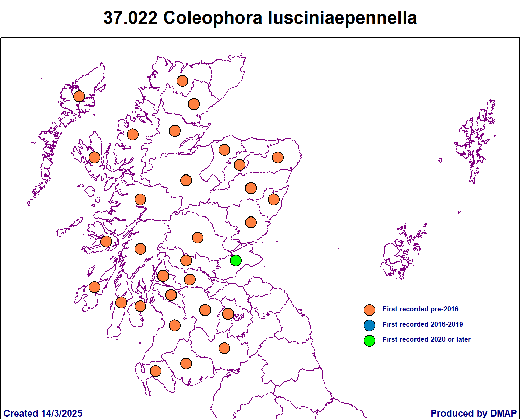Image resolution: width=521 pixels, height=420 pixels.
Task: Click the orange dot on the Isle of Mull
Action: click(106, 241)
